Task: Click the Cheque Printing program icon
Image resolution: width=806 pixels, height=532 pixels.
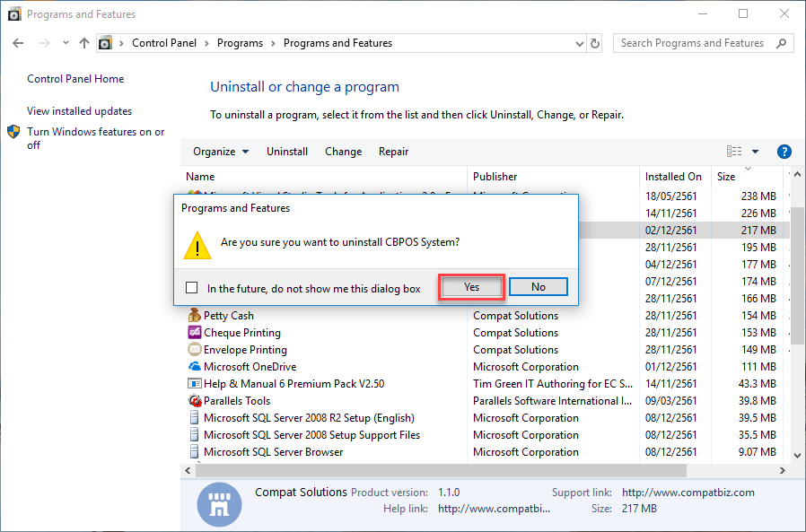Action: click(194, 333)
